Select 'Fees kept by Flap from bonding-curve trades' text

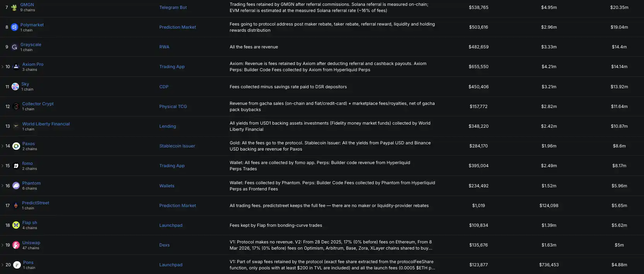point(276,225)
